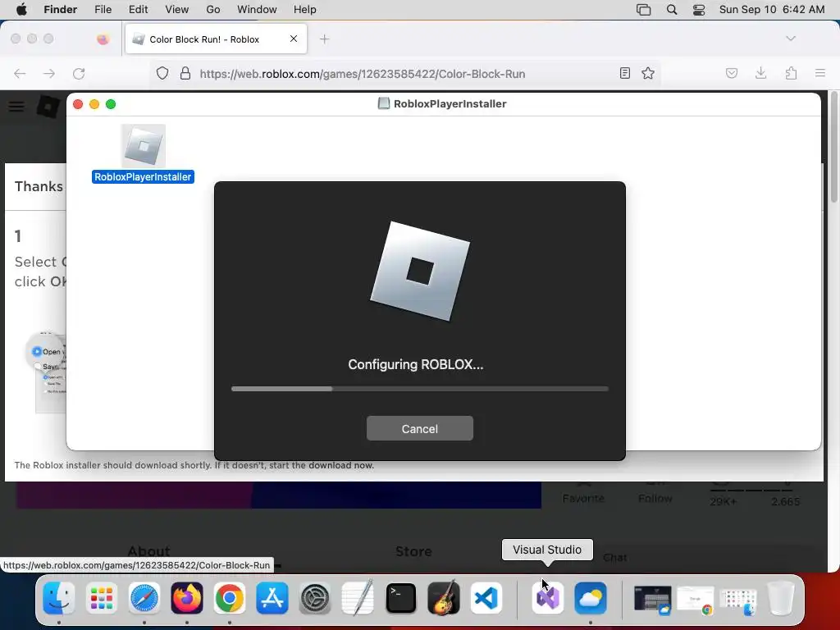Go back in browser history
The height and width of the screenshot is (630, 840).
[20, 73]
